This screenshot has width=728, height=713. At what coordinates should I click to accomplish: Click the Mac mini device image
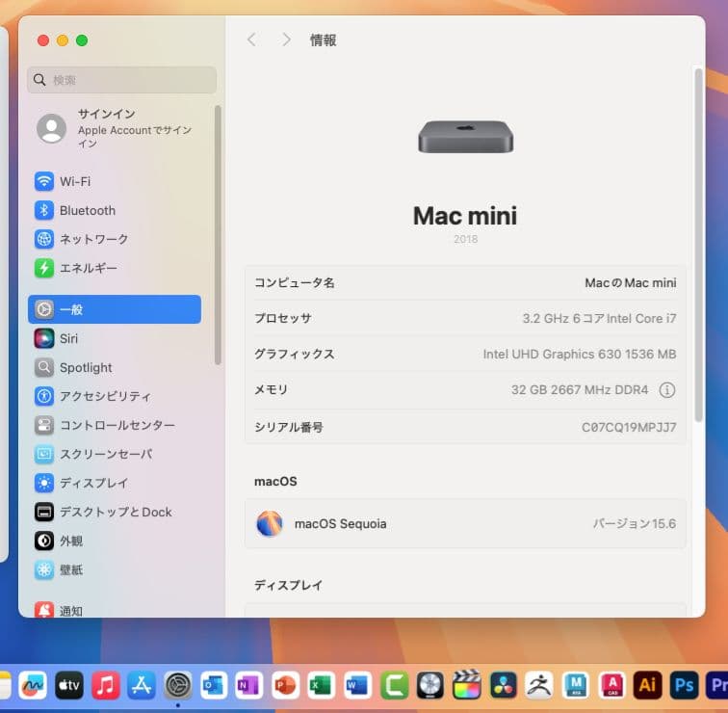pos(466,137)
